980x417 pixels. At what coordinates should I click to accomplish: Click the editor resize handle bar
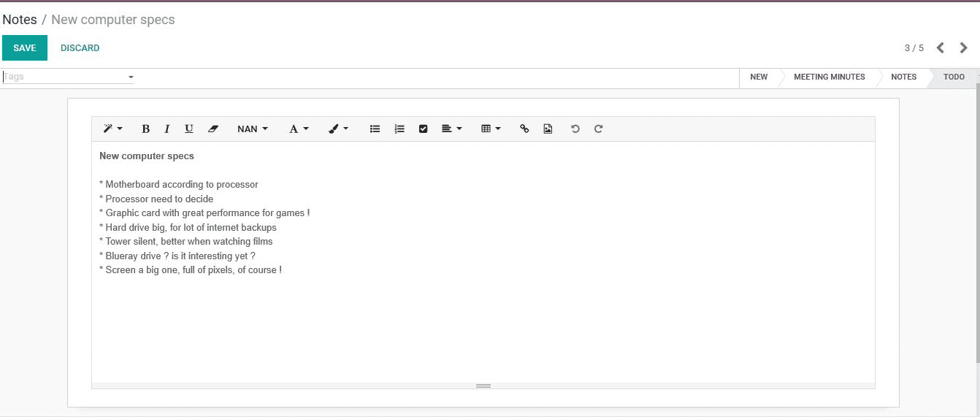(x=483, y=386)
